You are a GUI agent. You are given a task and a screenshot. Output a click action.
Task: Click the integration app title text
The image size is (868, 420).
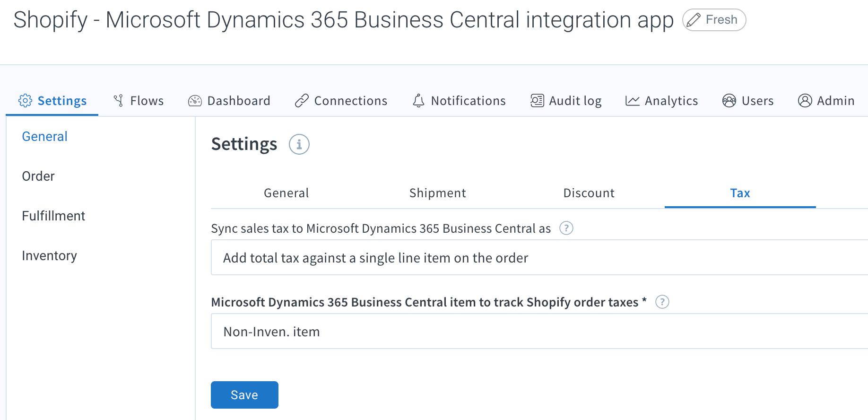[344, 20]
